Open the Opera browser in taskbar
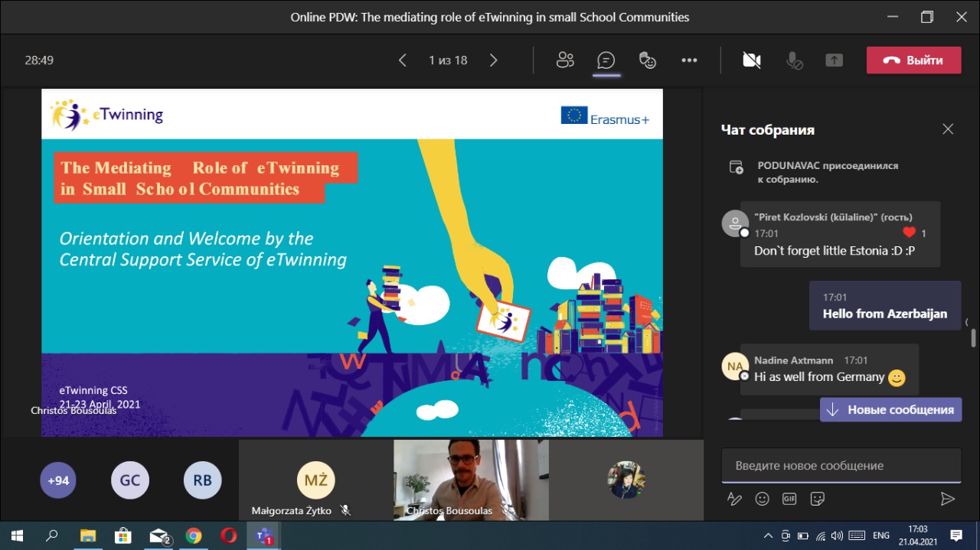 229,535
